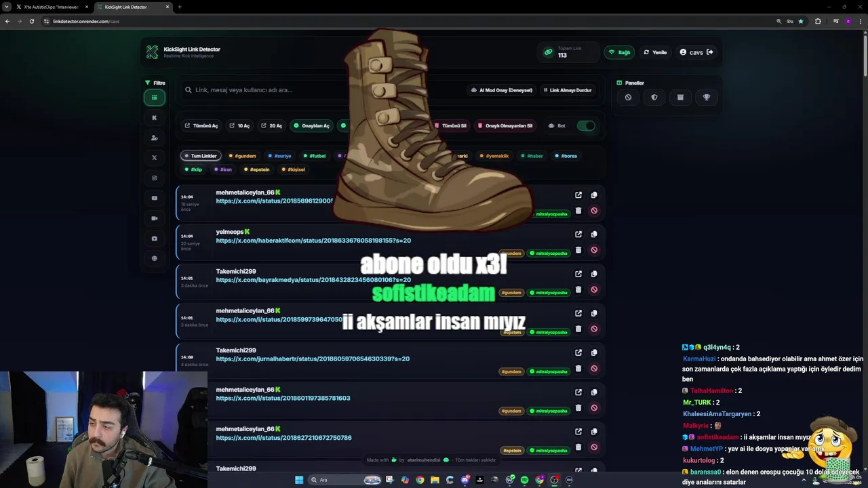Filter by X (Twitter) links in sidebar
Screen dimensions: 868x488
(155, 157)
